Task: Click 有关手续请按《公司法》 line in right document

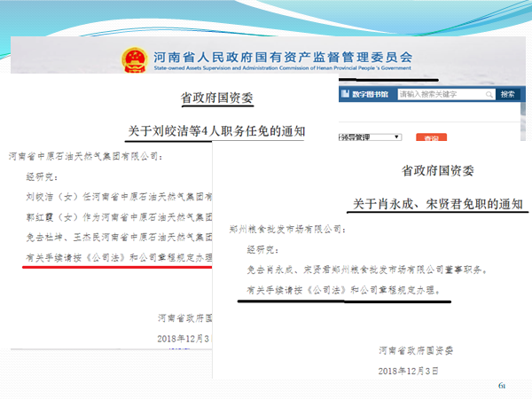Action: [343, 290]
